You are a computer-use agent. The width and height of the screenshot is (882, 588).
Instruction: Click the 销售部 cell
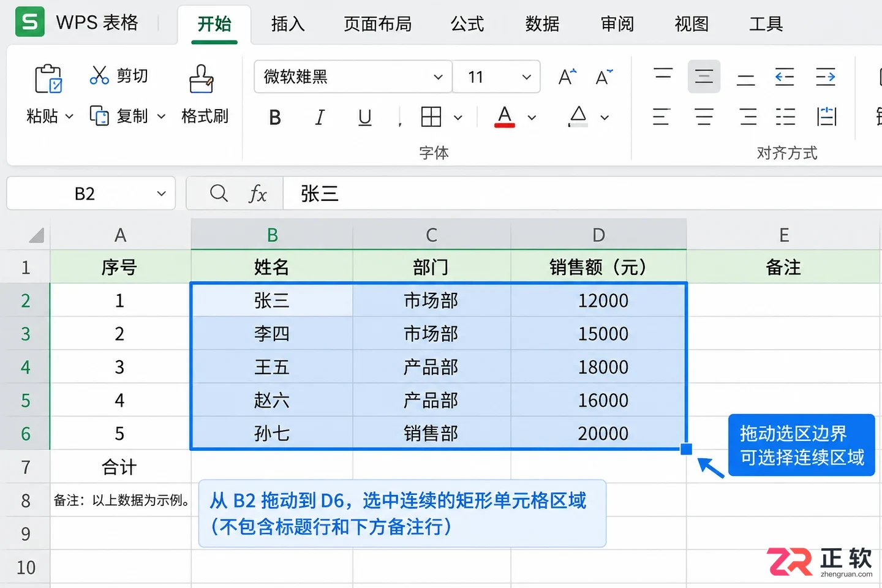[x=432, y=433]
